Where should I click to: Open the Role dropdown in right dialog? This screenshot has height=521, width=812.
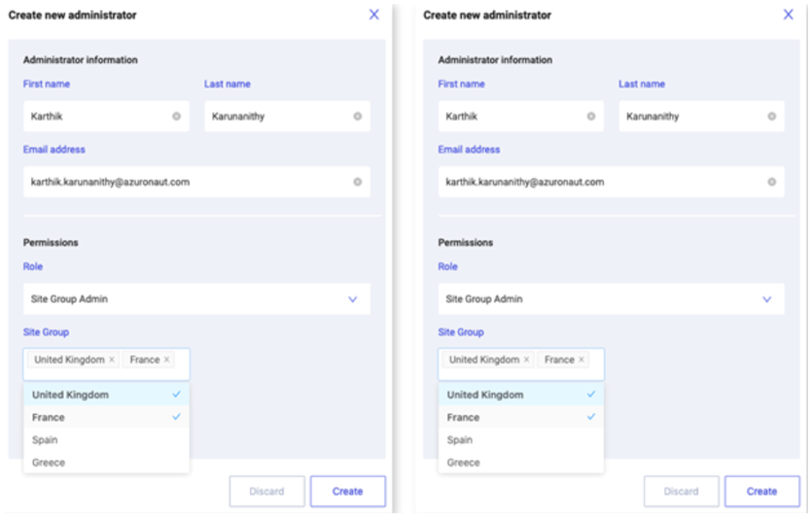611,299
